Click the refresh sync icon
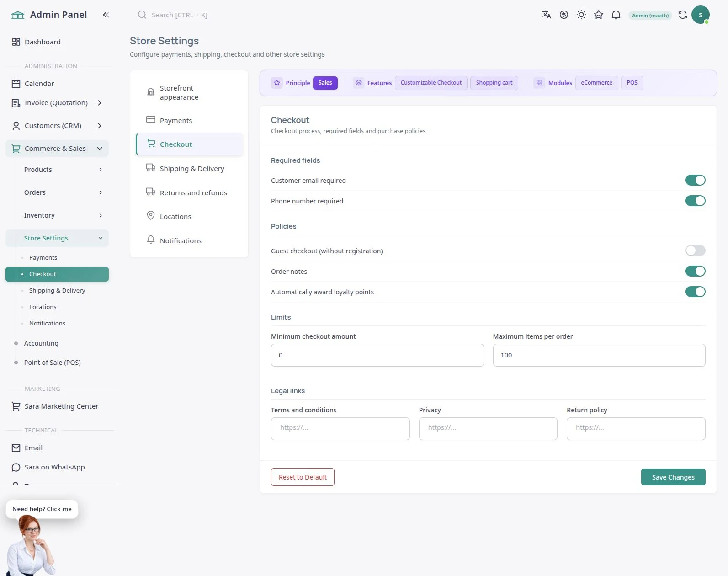Image resolution: width=728 pixels, height=576 pixels. click(683, 15)
